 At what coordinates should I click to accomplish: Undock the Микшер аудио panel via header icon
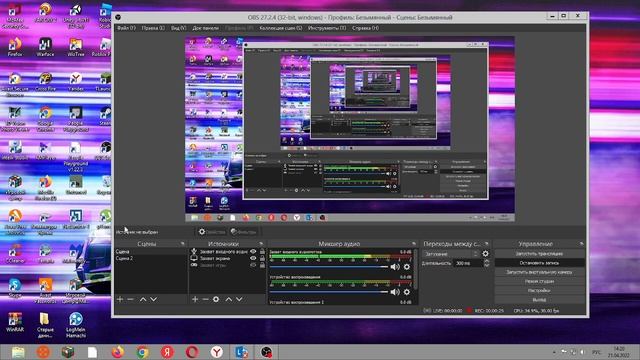(414, 244)
